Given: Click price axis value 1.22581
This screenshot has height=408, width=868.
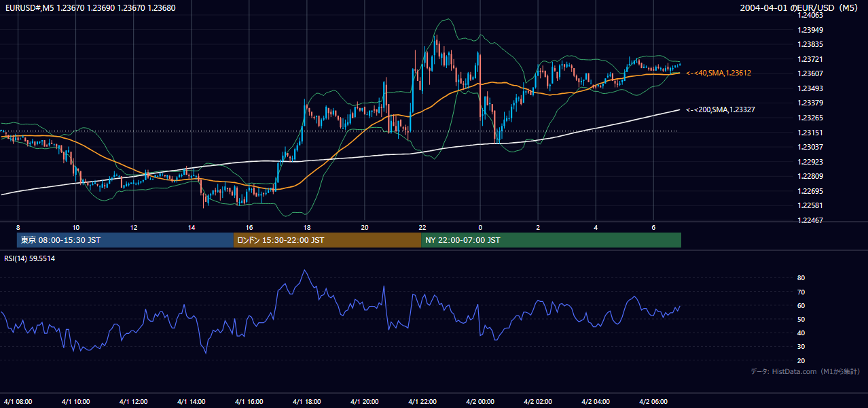Looking at the screenshot, I should (810, 205).
